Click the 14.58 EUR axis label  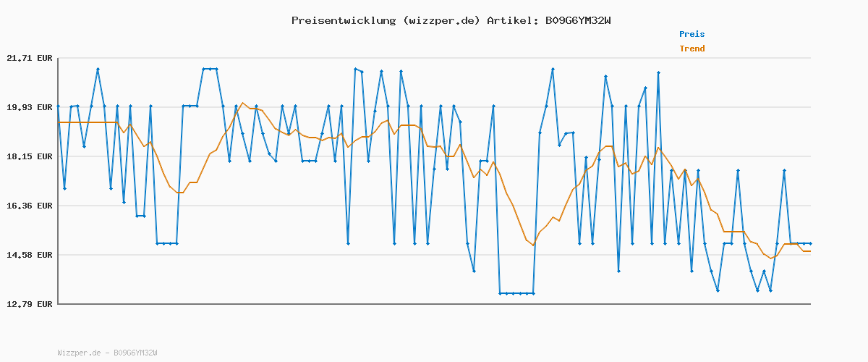click(x=29, y=255)
